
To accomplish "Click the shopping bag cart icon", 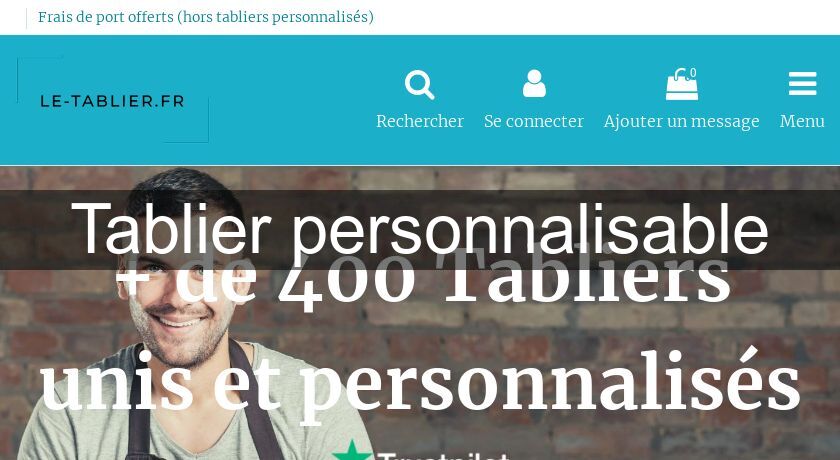I will pyautogui.click(x=681, y=84).
